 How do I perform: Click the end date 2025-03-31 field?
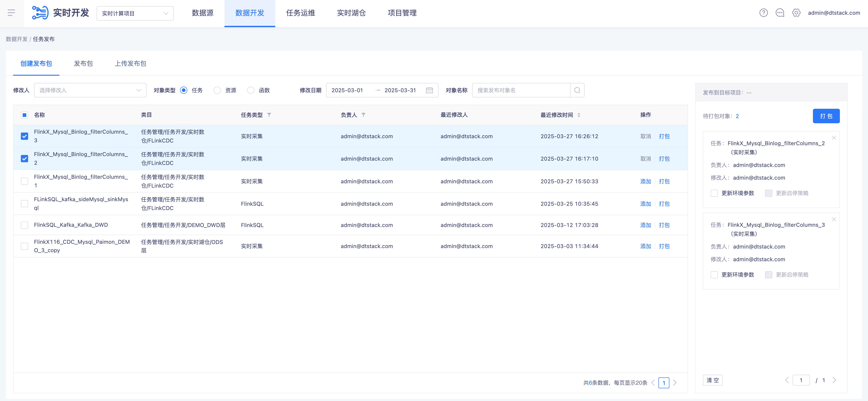400,90
